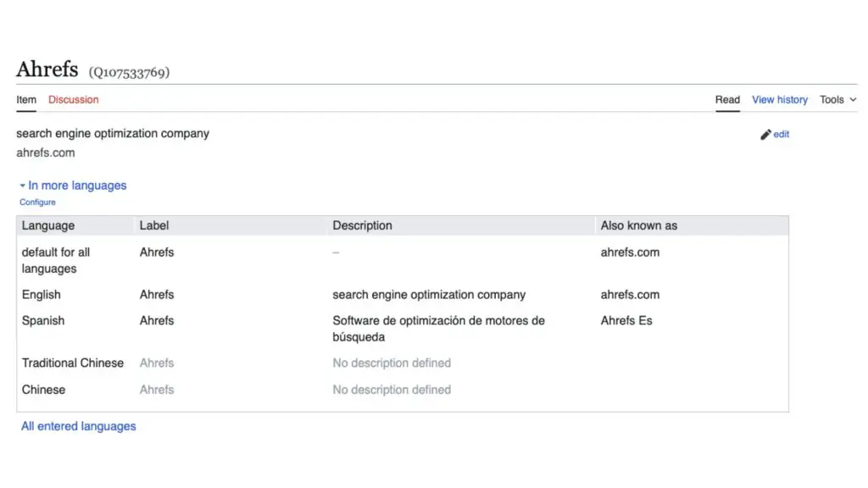Click the top search engine optimization company description
The height and width of the screenshot is (488, 868).
click(113, 133)
